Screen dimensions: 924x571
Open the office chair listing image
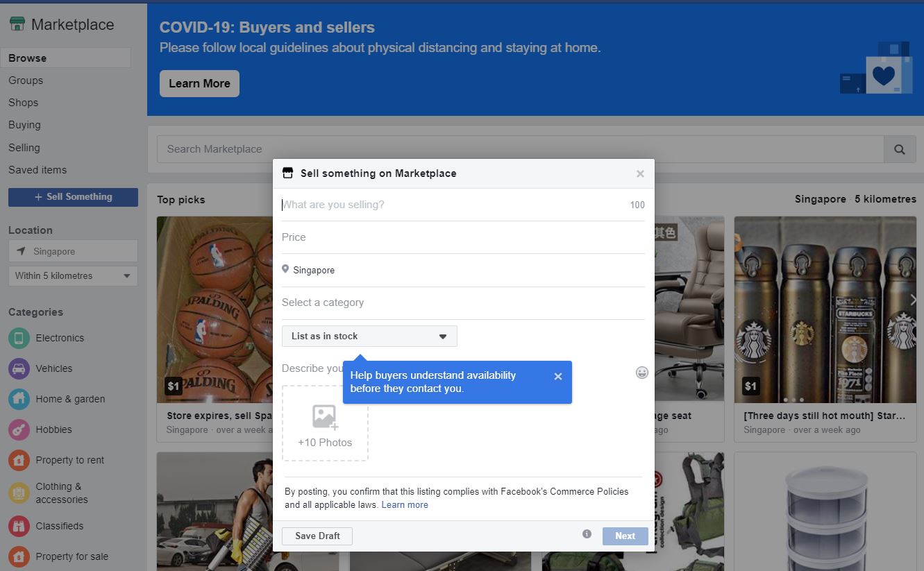(689, 309)
